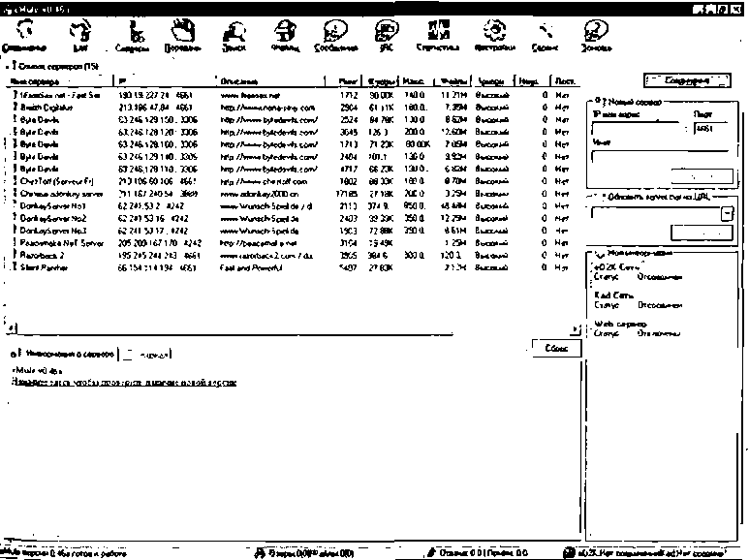Screen dimensions: 749x560
Task: Click the 'Web сервер' status label
Action: tap(619, 324)
